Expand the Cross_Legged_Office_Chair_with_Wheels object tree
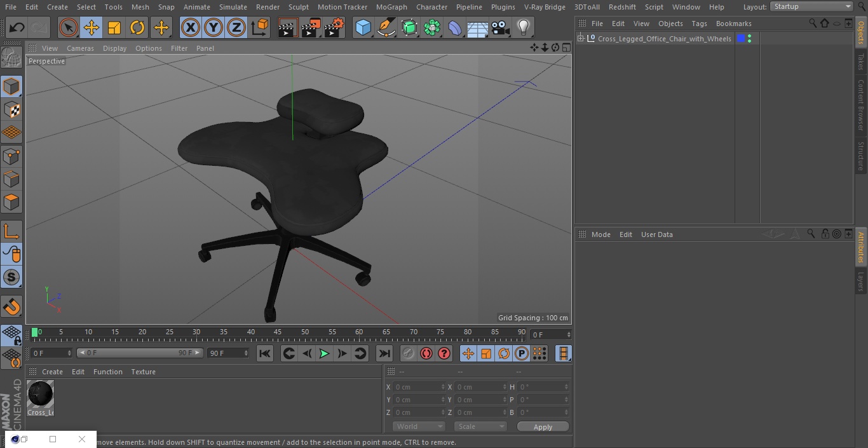Screen dimensions: 868x448 pyautogui.click(x=580, y=39)
